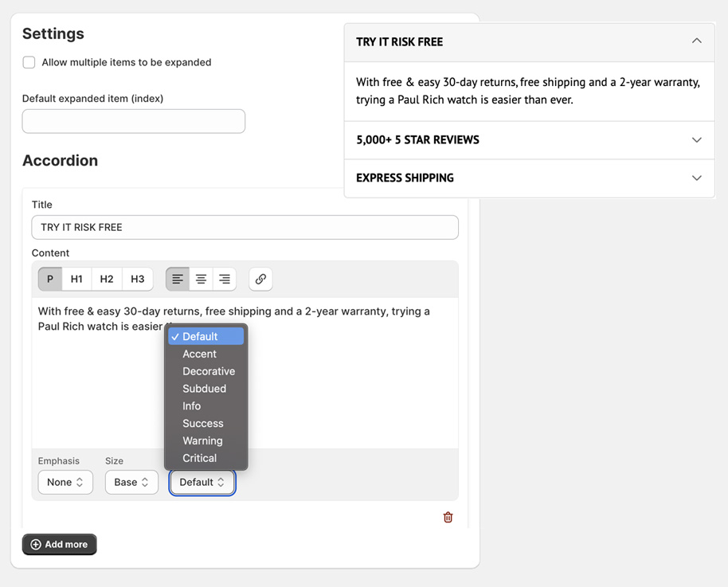Delete the accordion item via trash icon
Viewport: 728px width, 587px height.
[448, 517]
